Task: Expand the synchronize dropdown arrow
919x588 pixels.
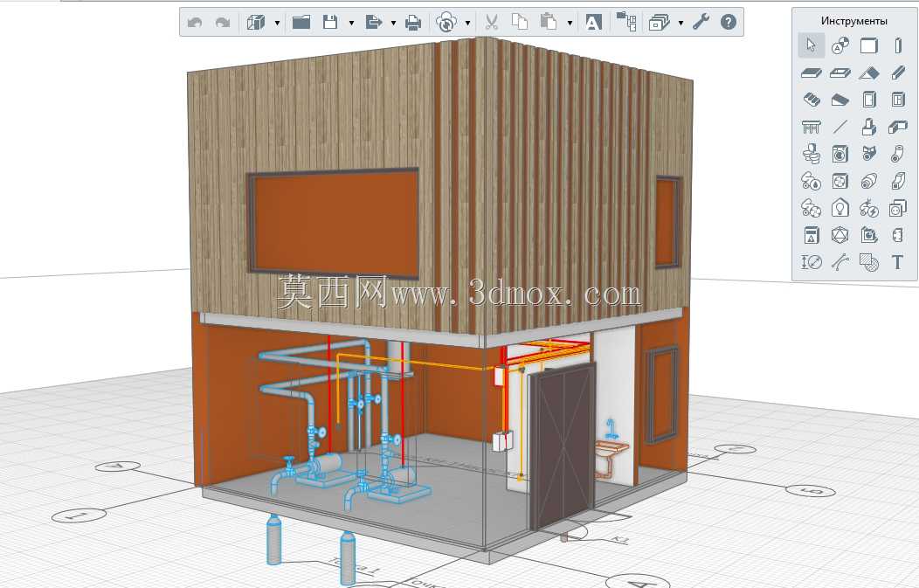Action: [x=467, y=24]
